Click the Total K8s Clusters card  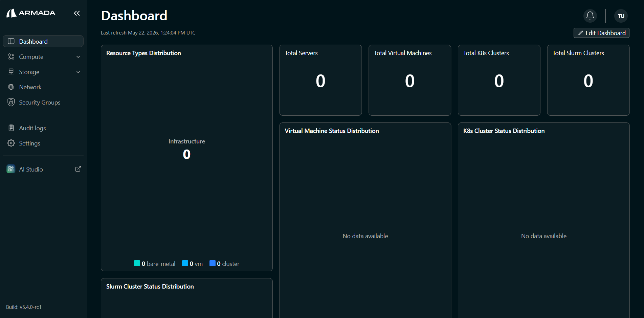(x=499, y=80)
